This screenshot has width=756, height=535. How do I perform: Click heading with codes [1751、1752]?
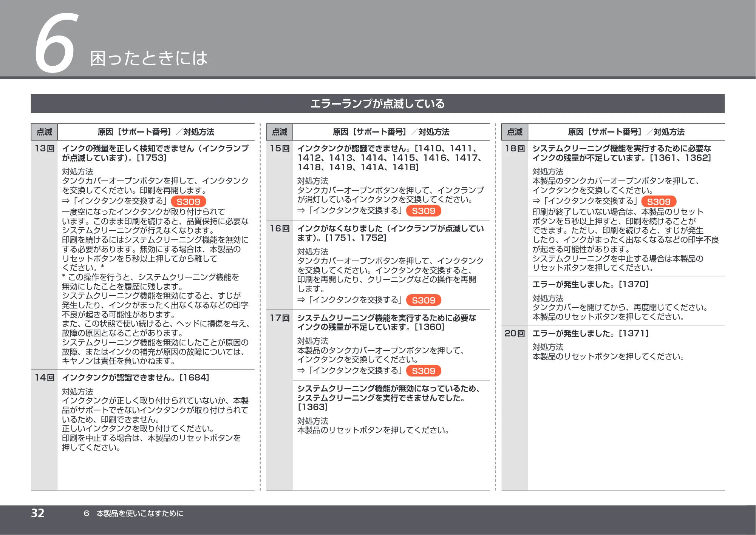pos(391,233)
